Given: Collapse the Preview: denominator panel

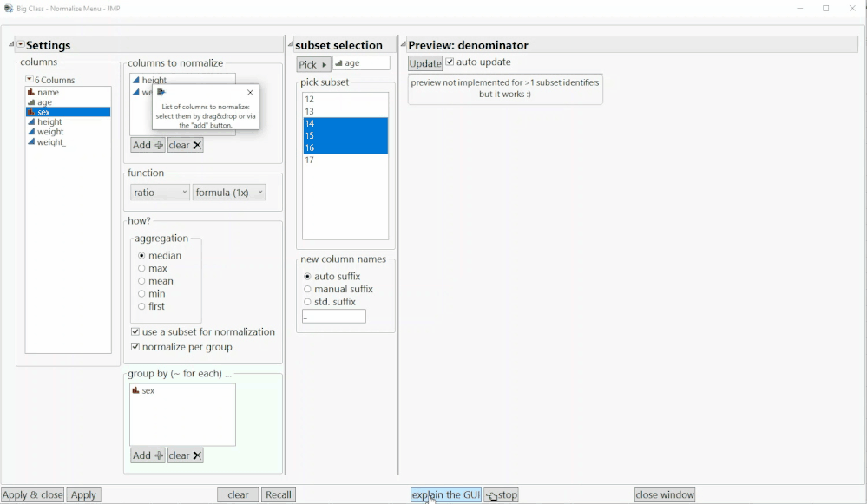Looking at the screenshot, I should coord(403,44).
